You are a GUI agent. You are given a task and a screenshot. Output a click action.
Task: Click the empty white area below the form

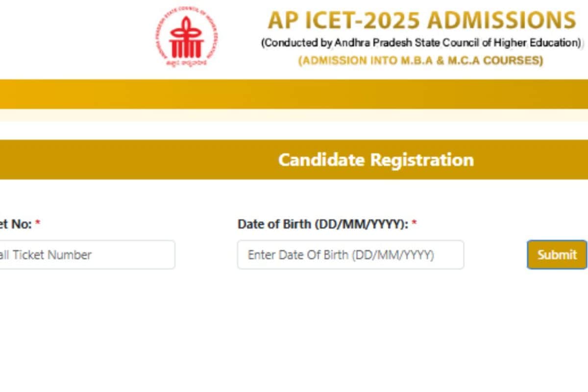tap(294, 333)
